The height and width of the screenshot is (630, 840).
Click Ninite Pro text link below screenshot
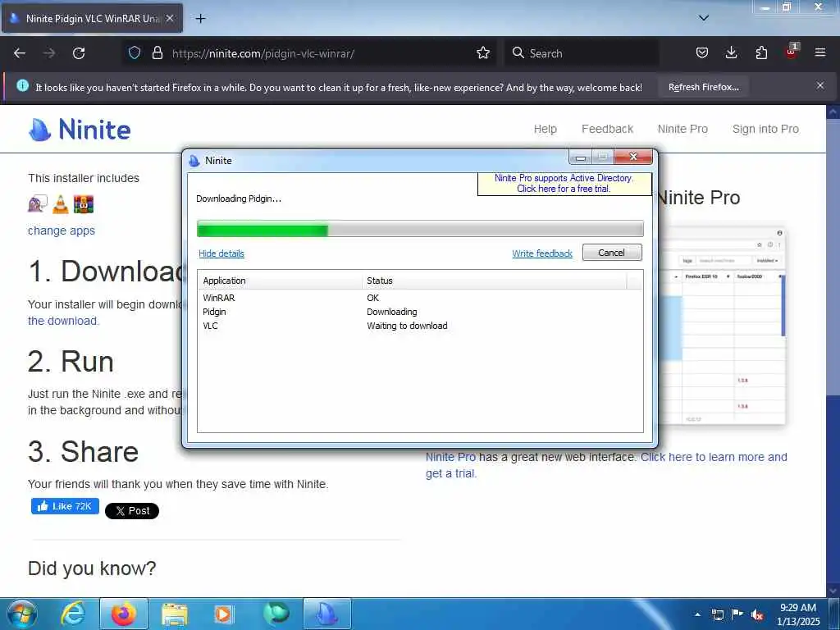point(450,457)
